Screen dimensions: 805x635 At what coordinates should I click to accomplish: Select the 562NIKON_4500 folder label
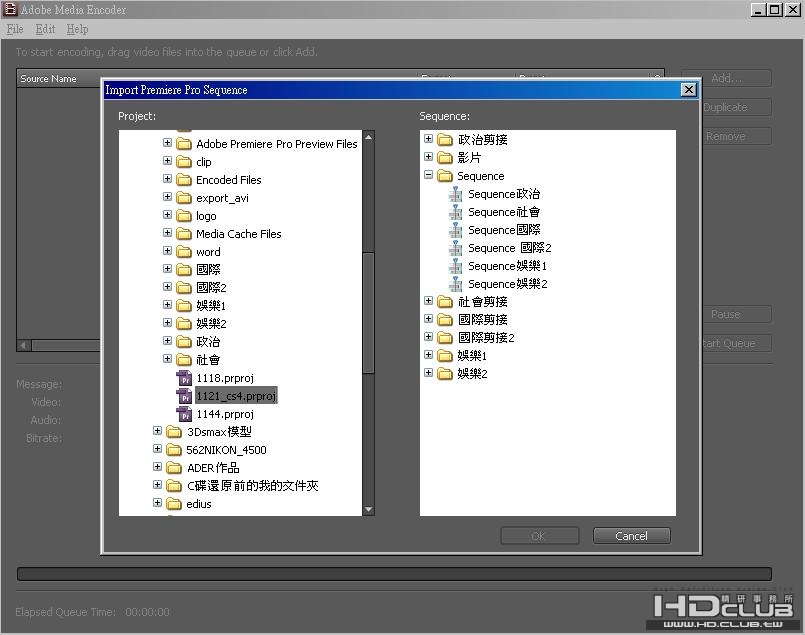pyautogui.click(x=226, y=450)
